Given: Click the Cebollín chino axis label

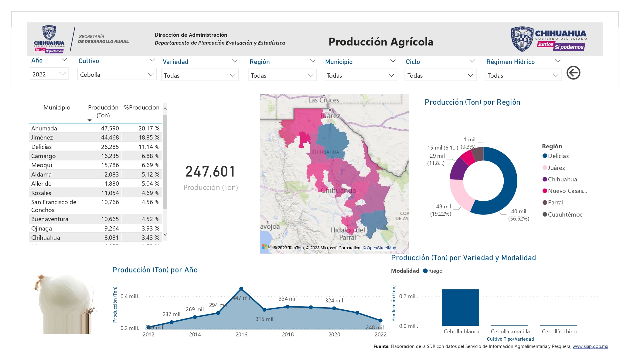Looking at the screenshot, I should point(559,332).
